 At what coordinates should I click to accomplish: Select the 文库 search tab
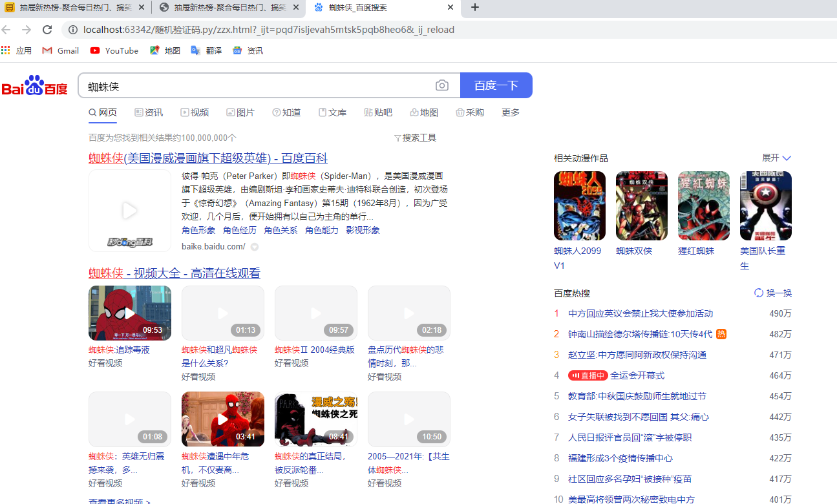point(332,112)
